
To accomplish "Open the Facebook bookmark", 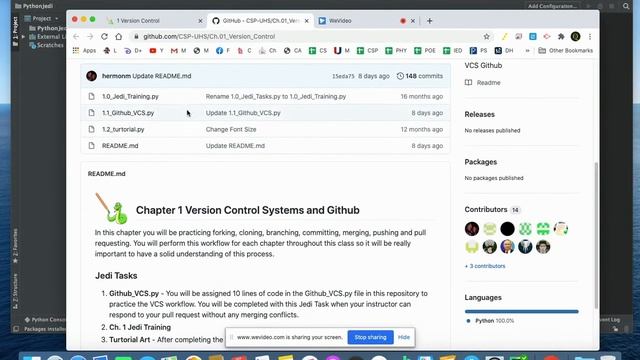I will point(223,51).
